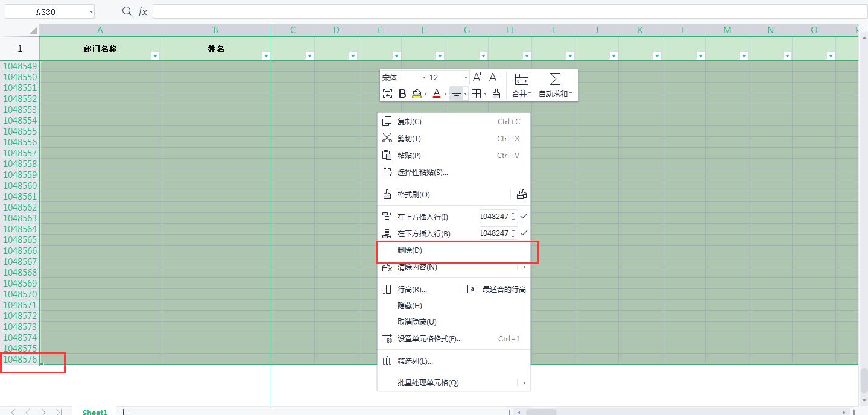Decrease font size with the A- icon
The height and width of the screenshot is (415, 868).
493,77
